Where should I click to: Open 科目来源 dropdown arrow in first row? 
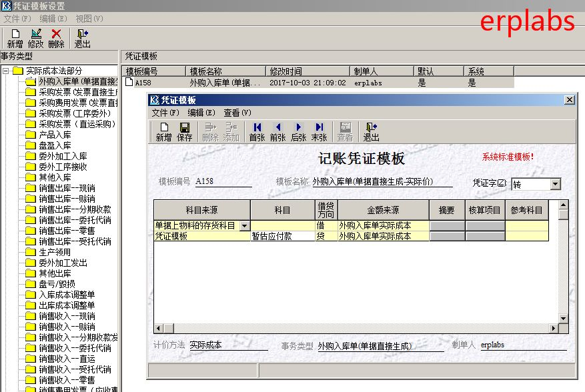click(244, 225)
